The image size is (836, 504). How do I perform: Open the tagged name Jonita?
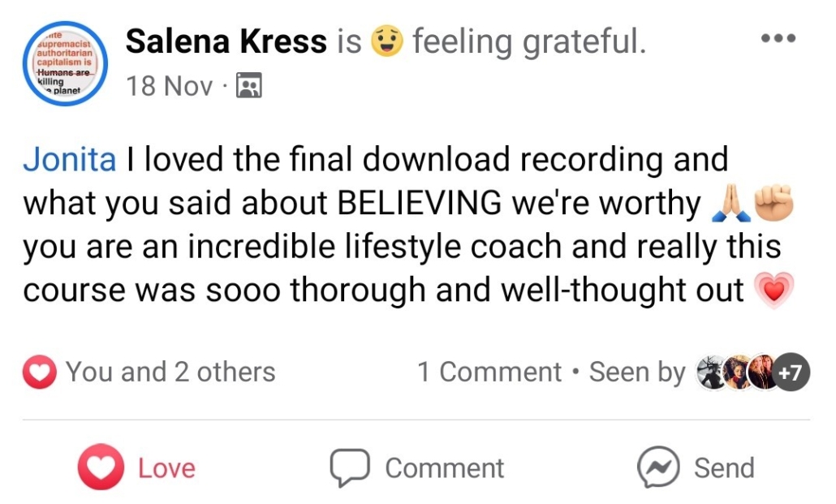[70, 159]
